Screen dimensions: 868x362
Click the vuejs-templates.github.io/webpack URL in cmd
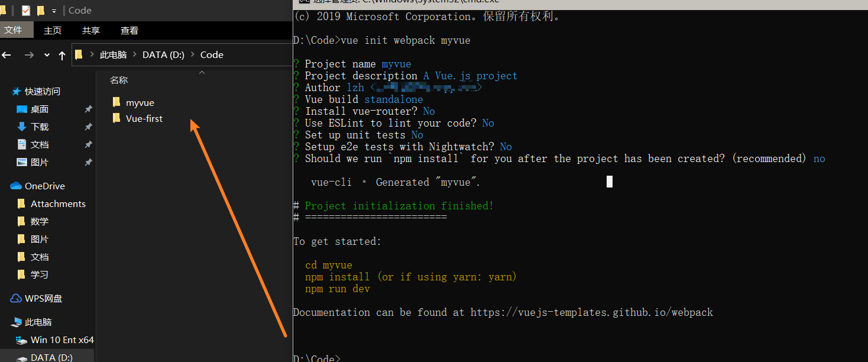click(x=592, y=312)
